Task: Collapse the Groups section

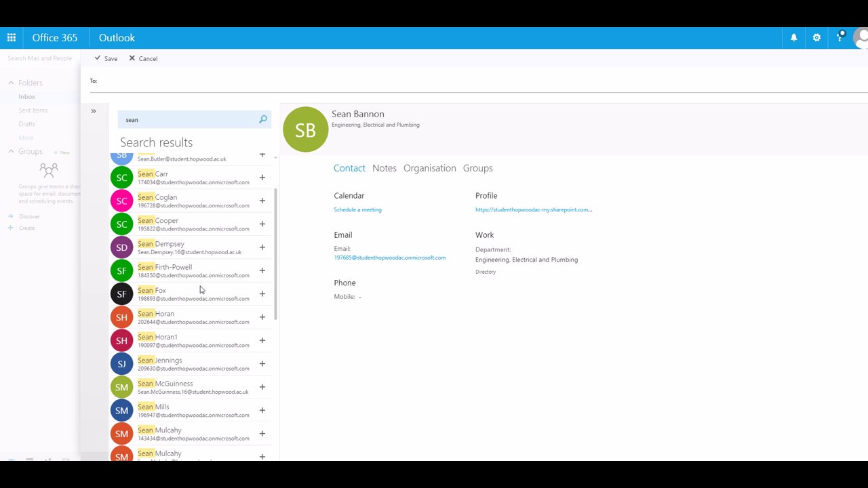Action: tap(11, 151)
